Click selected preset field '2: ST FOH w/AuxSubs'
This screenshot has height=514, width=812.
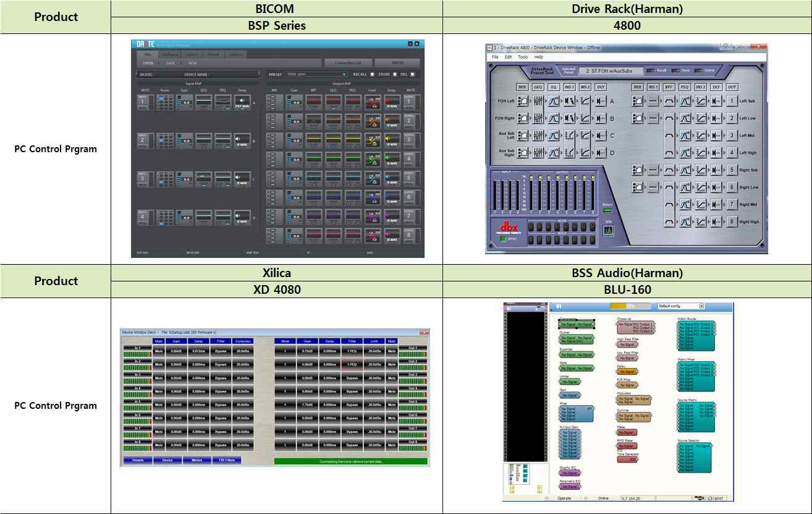click(x=611, y=71)
